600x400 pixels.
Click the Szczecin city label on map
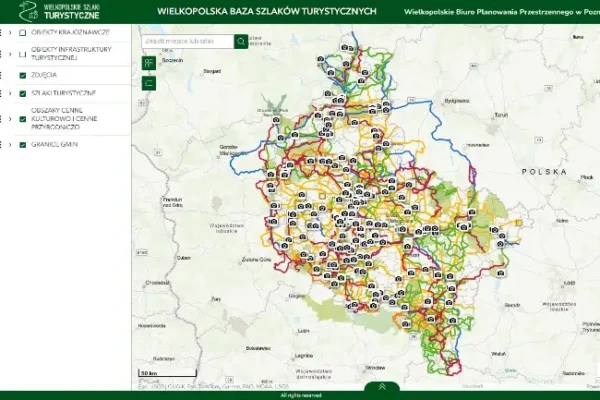173,60
